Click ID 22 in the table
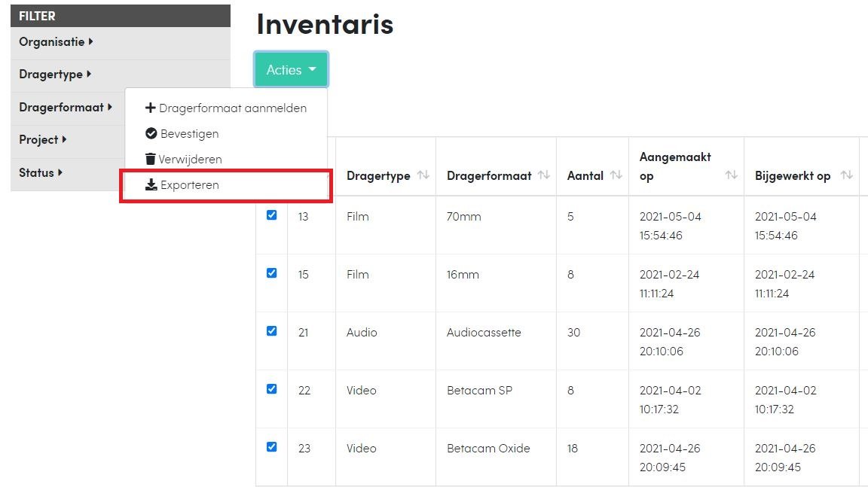The width and height of the screenshot is (868, 487). click(304, 390)
